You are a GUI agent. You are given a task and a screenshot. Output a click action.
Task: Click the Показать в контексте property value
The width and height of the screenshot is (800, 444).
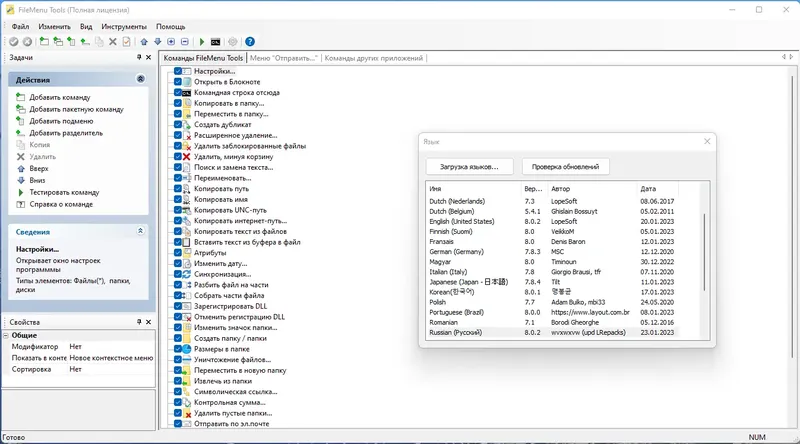111,358
